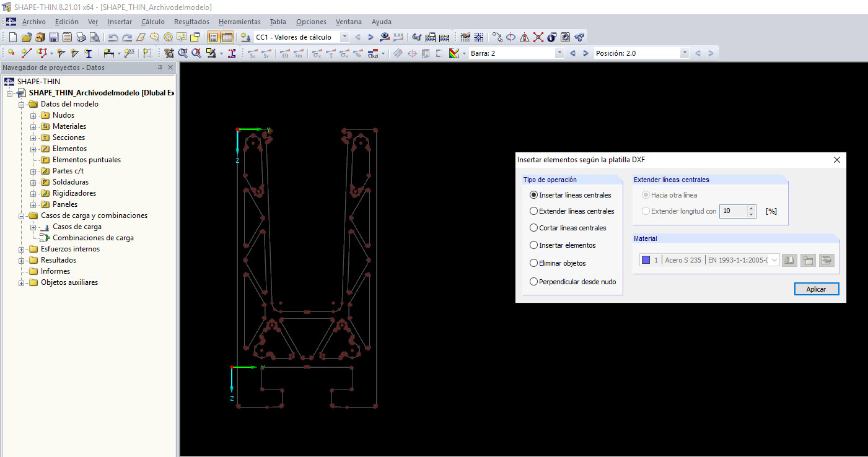Click the rotate objects tool icon

[511, 37]
